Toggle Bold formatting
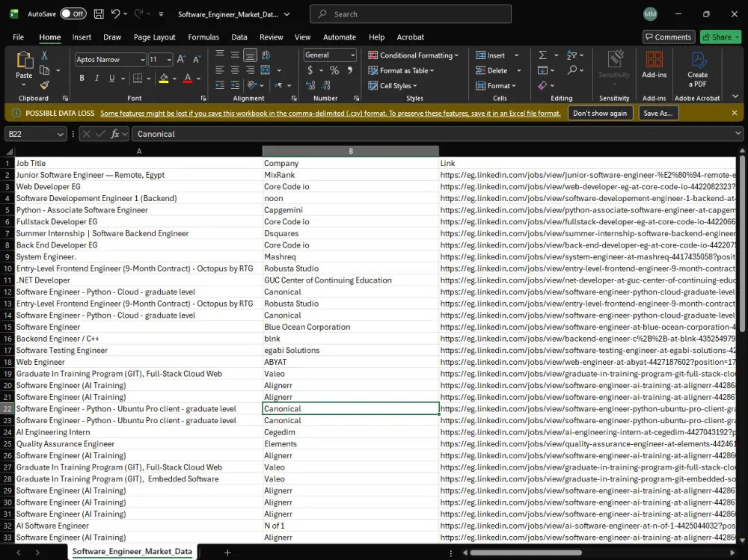The height and width of the screenshot is (560, 748). 82,79
